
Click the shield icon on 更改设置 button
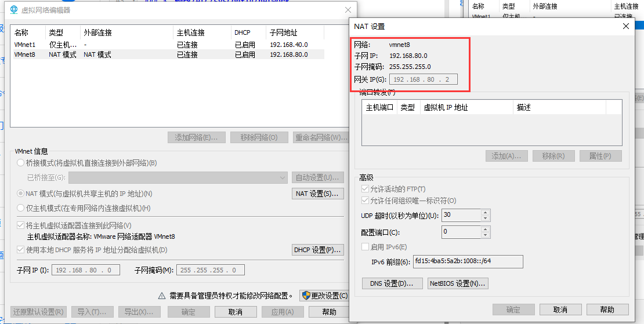[x=305, y=296]
